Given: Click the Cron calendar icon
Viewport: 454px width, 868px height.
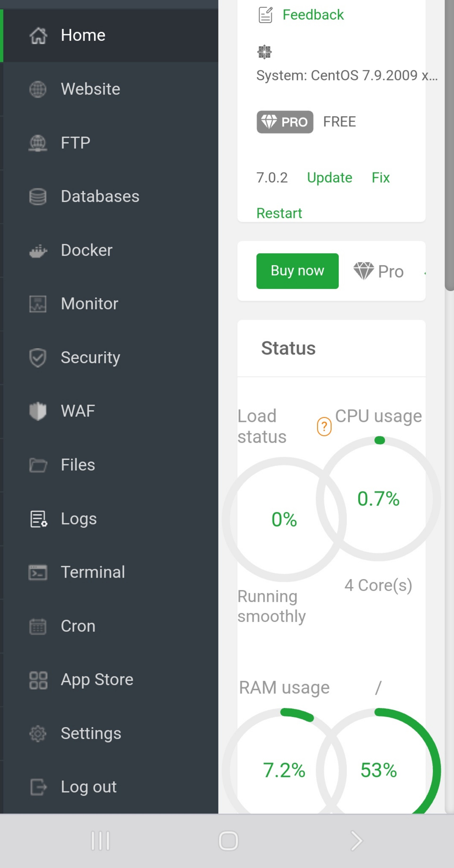Looking at the screenshot, I should click(38, 626).
